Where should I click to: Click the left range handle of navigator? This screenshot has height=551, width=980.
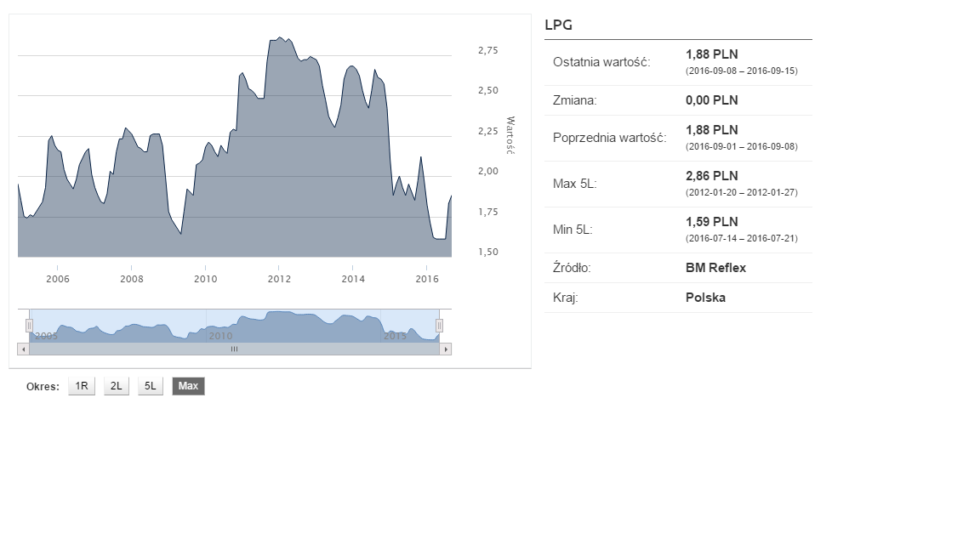click(29, 326)
